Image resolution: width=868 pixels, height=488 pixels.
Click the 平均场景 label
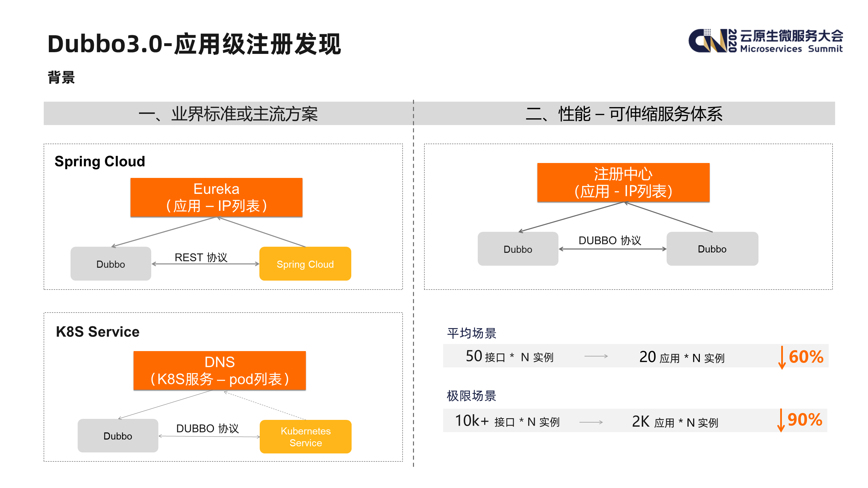tap(471, 333)
